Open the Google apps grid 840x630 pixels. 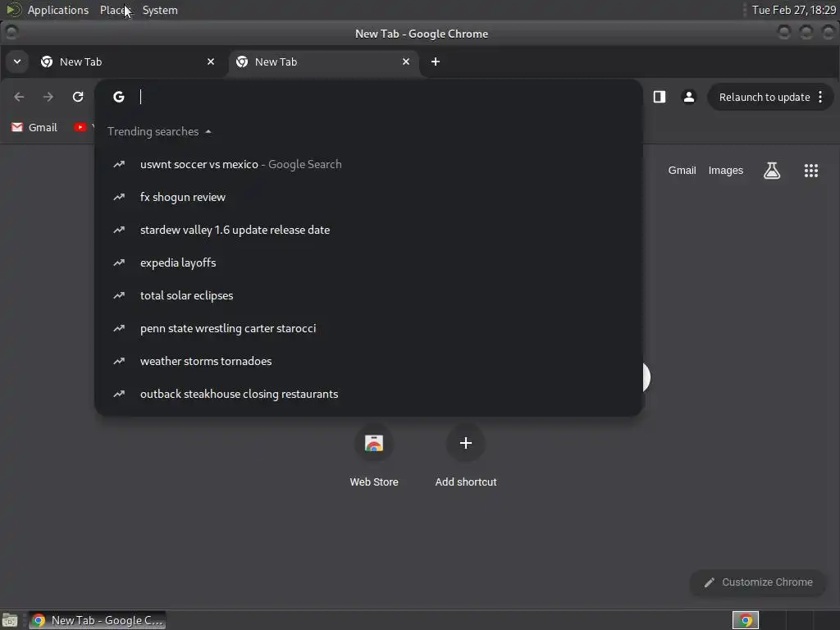point(811,171)
